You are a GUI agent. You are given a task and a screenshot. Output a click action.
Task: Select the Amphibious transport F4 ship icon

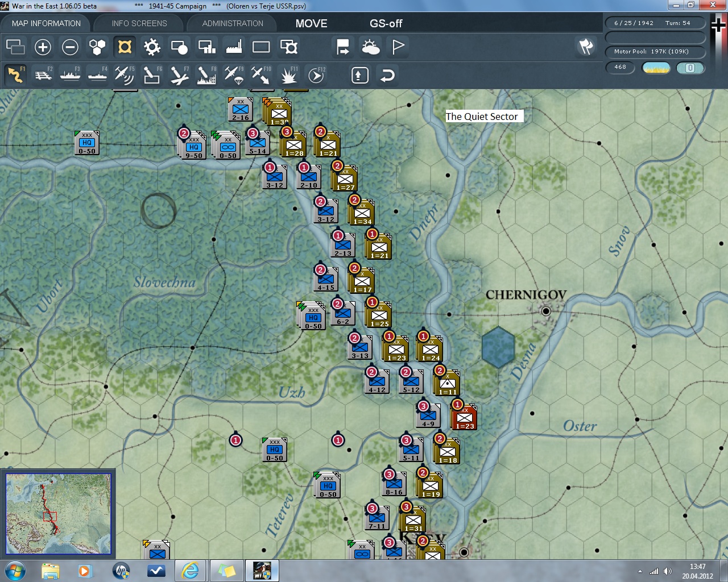(x=98, y=75)
